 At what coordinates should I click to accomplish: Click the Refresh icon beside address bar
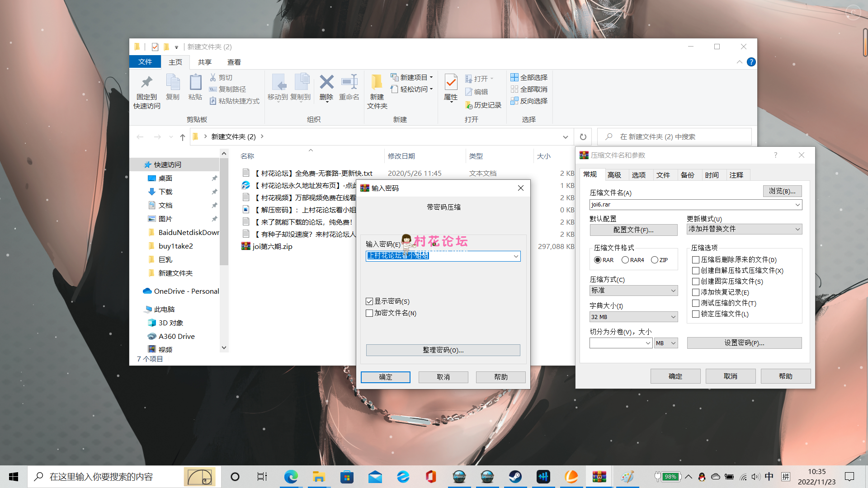coord(583,137)
